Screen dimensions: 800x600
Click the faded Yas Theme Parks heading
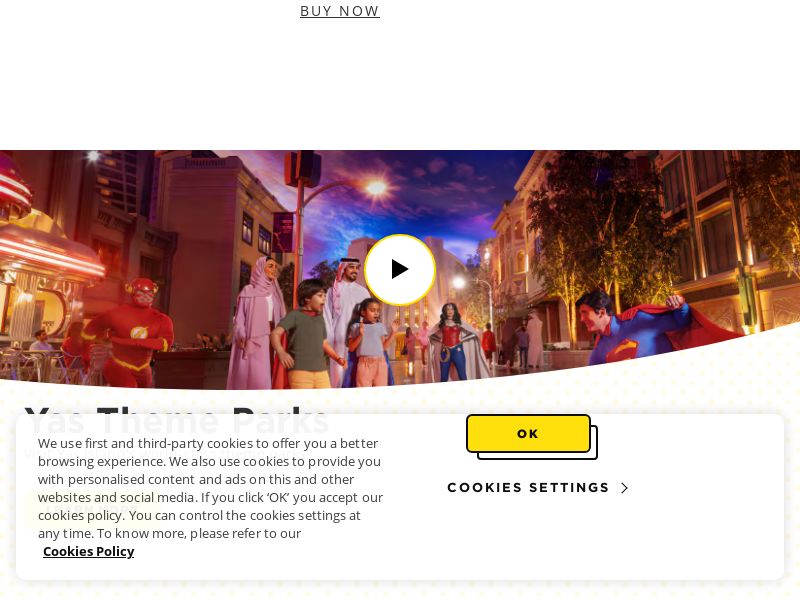(177, 421)
